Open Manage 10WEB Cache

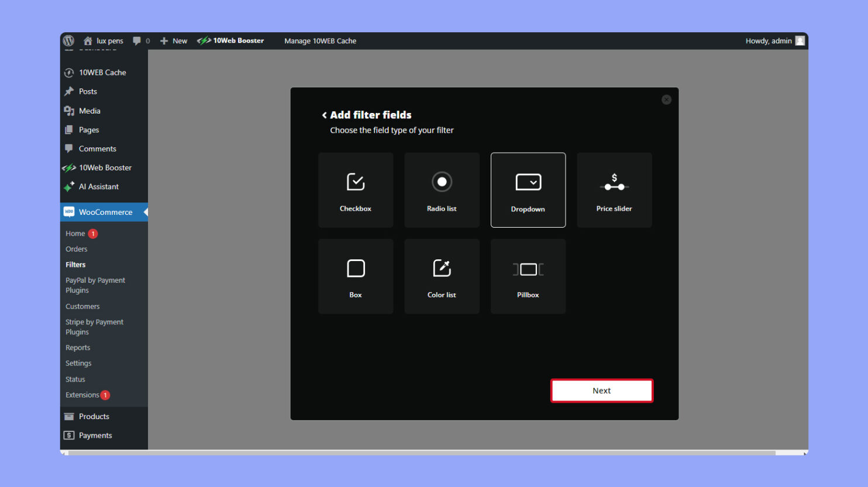pos(320,40)
